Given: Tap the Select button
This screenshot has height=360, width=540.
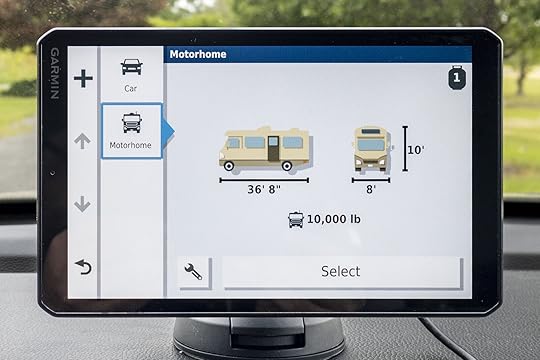Looking at the screenshot, I should 341,271.
